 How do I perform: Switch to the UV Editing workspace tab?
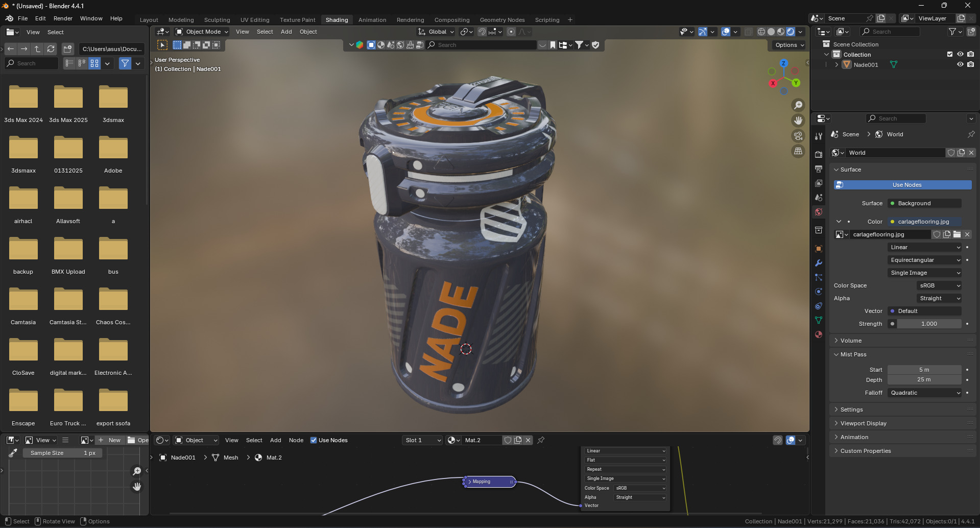tap(255, 20)
